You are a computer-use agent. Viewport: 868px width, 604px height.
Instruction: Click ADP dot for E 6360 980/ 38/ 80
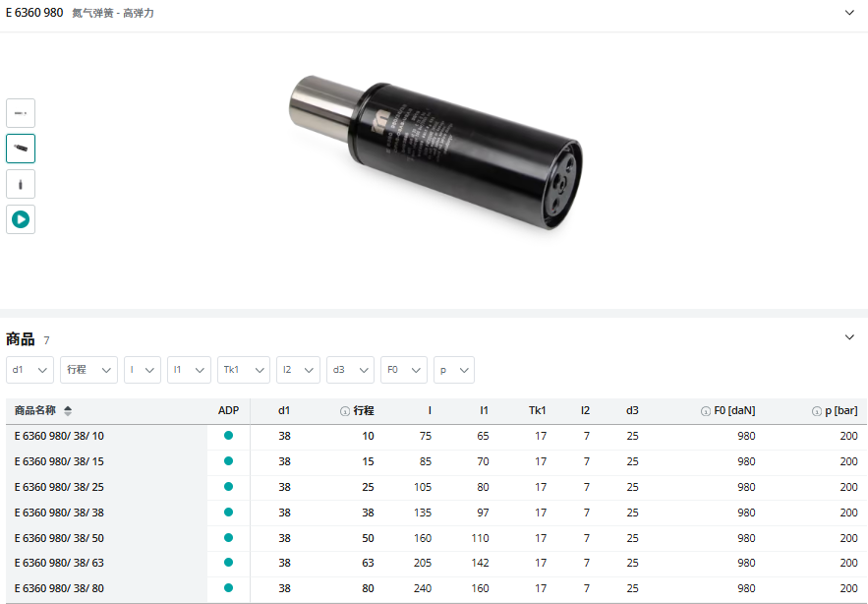pos(228,588)
